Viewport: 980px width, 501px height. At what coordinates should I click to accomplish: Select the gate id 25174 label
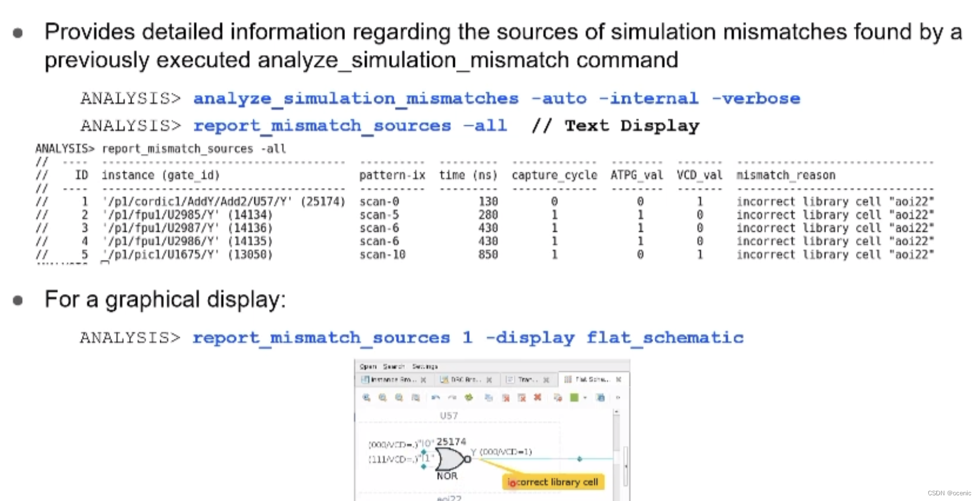[451, 441]
